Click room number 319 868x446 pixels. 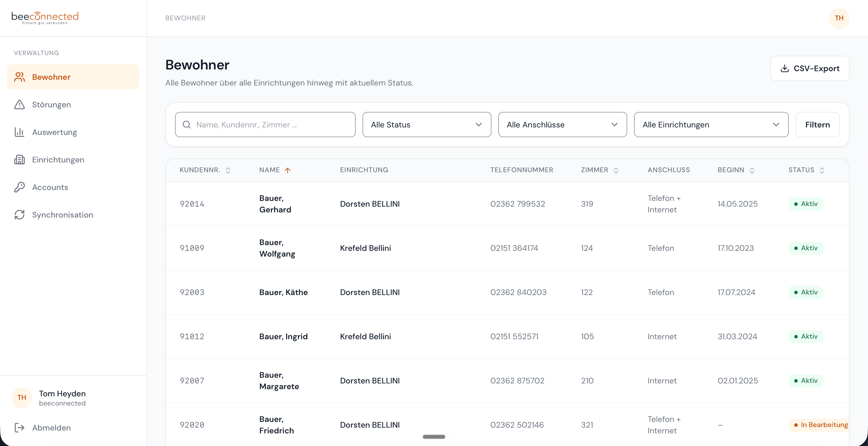pyautogui.click(x=587, y=204)
